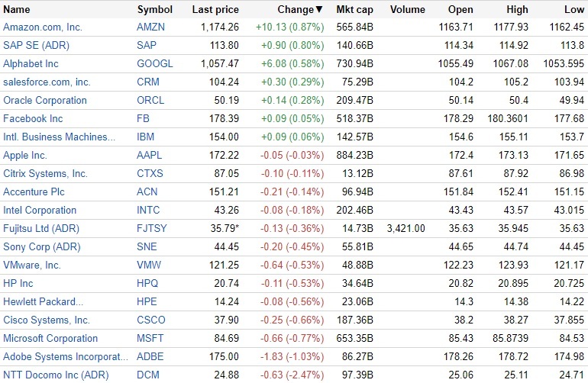Click the NTT Docomo Inc (ADR) link

(x=56, y=375)
